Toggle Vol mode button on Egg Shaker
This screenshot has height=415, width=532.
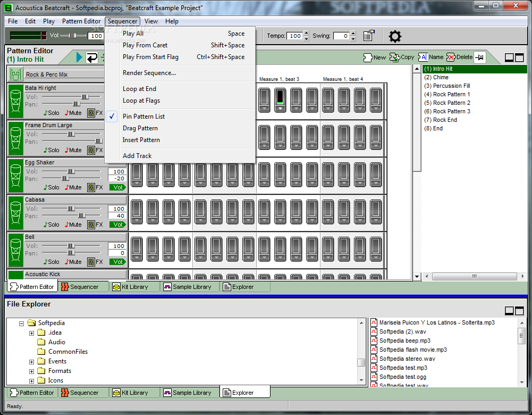coord(117,187)
